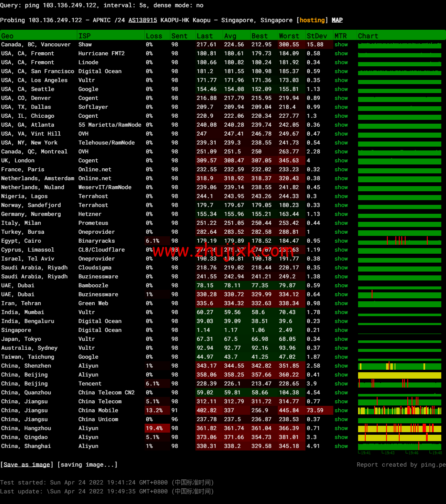Click the chart for China Beijing Aliyun
Screen dimensions: 446x504
pyautogui.click(x=399, y=375)
